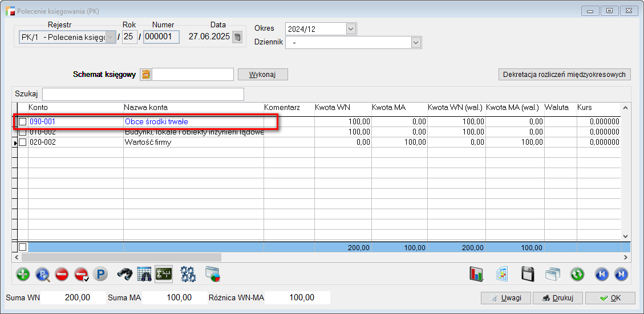This screenshot has width=644, height=314.
Task: Click the Nazwa konta column header
Action: click(x=193, y=108)
